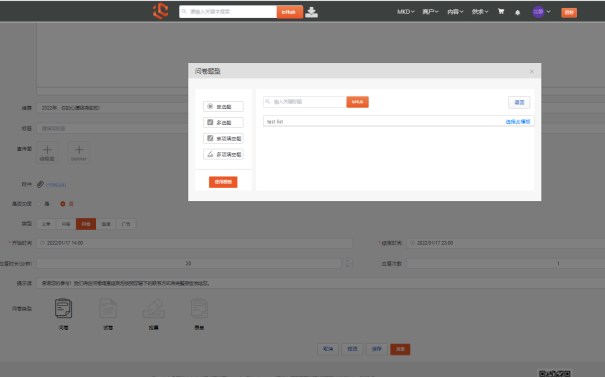Click the orange site logo in header

tap(161, 11)
